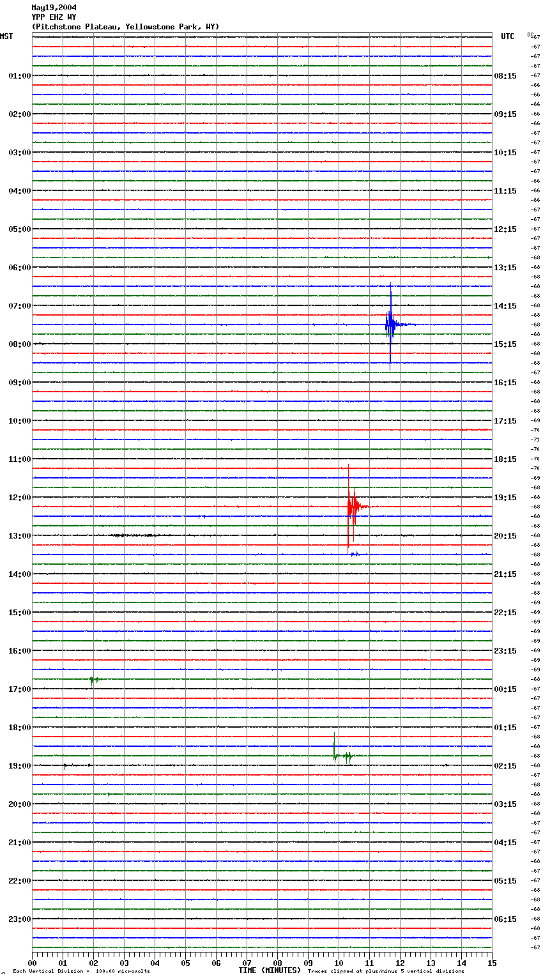Select the MST axis heading
The width and height of the screenshot is (543, 980).
click(x=6, y=36)
